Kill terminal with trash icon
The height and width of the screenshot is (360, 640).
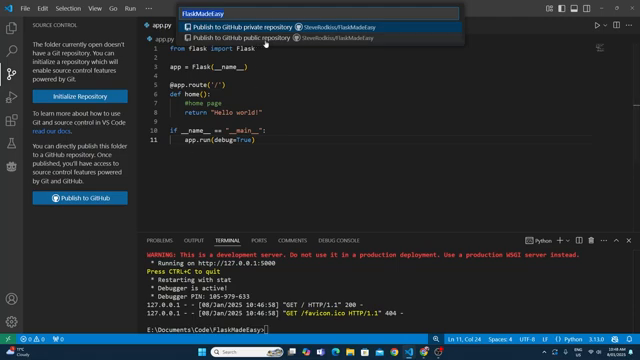pos(591,240)
